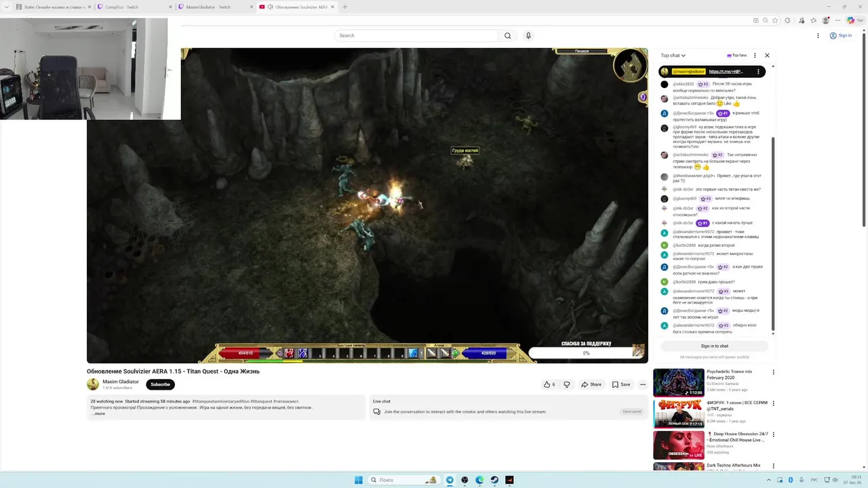Open YouTube settings three-dot menu near Sign in
This screenshot has width=868, height=488.
818,35
